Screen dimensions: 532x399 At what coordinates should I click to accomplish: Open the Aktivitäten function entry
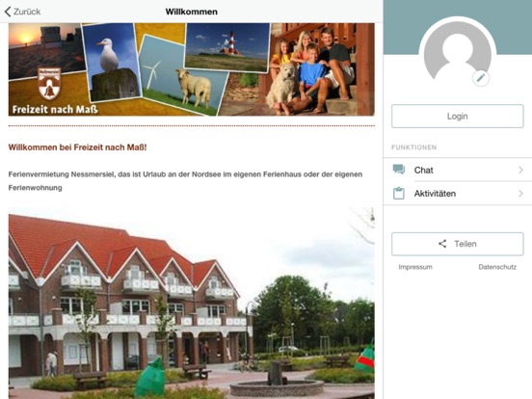tap(458, 194)
